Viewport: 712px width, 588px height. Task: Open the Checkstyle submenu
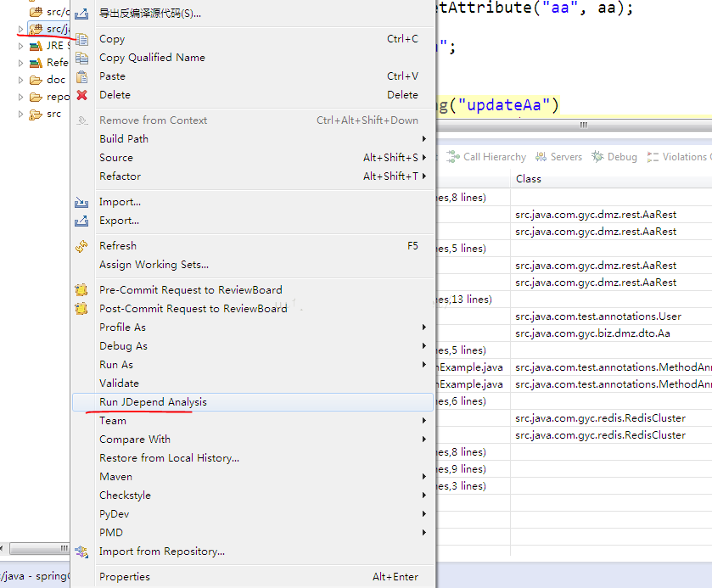pos(253,496)
